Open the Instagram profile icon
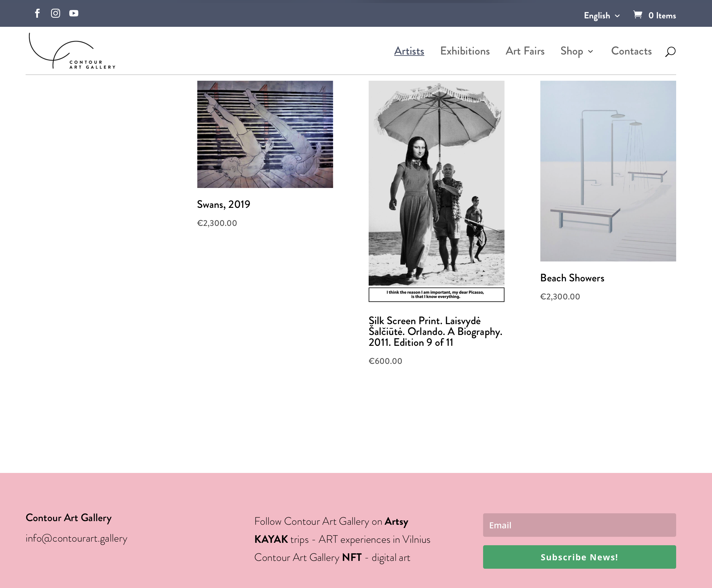This screenshot has width=712, height=588. click(55, 13)
